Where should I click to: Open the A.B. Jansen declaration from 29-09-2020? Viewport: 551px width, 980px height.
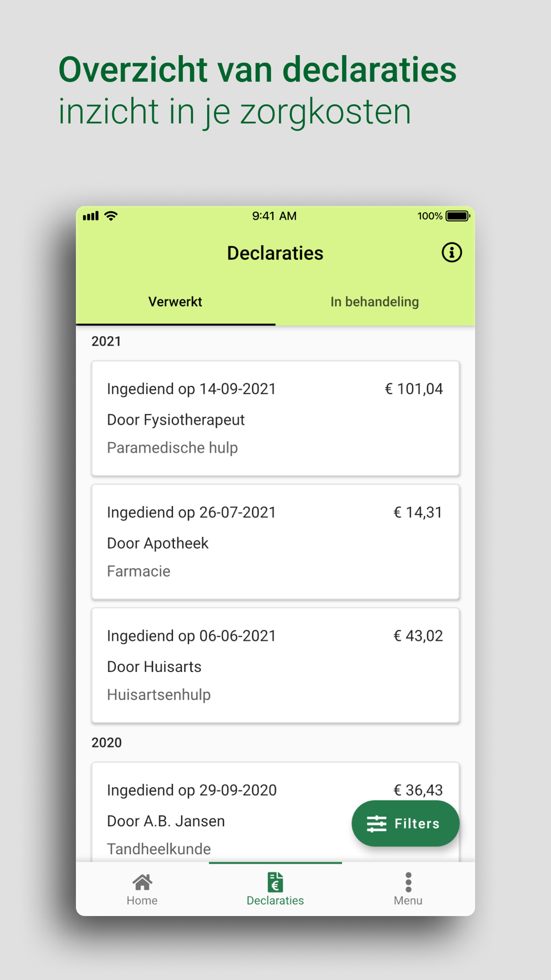(x=275, y=812)
